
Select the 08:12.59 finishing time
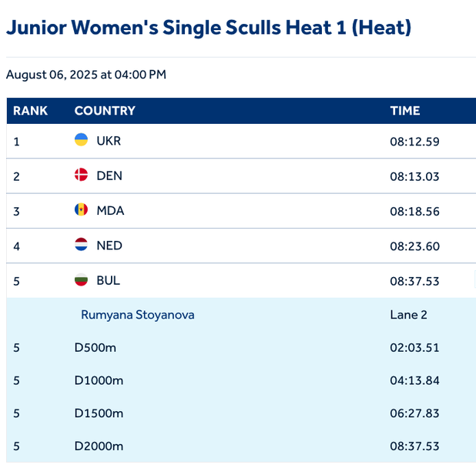point(414,142)
